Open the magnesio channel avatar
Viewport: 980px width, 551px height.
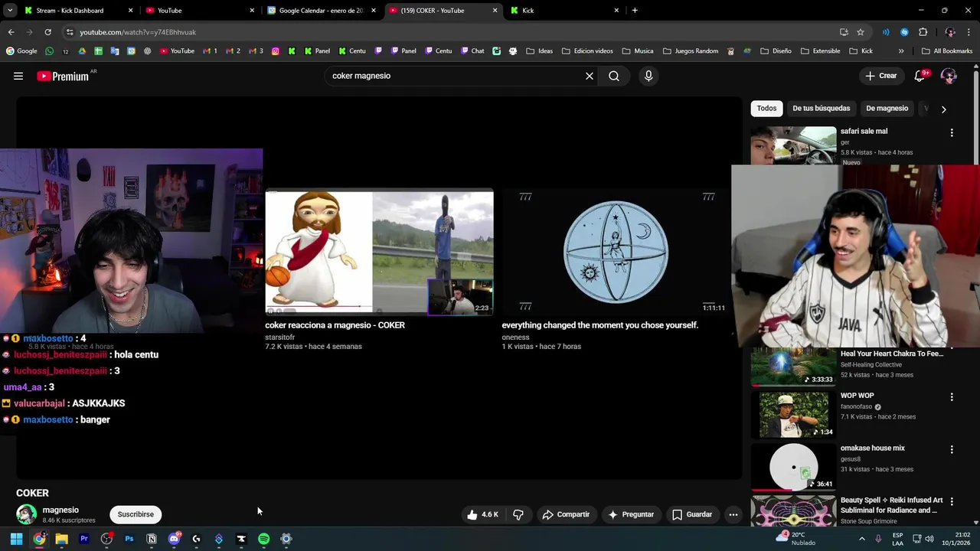pyautogui.click(x=27, y=514)
